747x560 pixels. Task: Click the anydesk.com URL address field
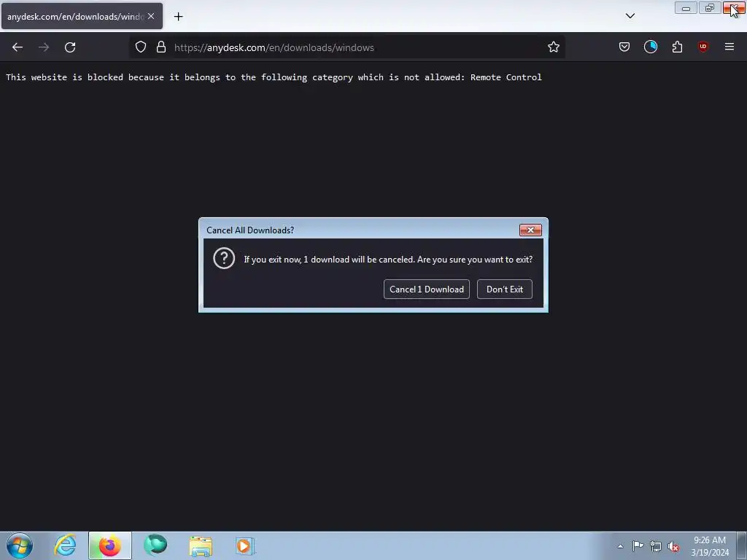[347, 47]
